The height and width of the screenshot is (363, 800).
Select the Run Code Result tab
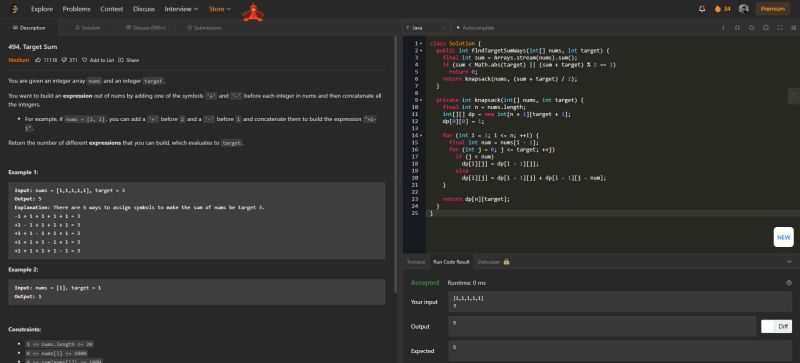coord(451,261)
